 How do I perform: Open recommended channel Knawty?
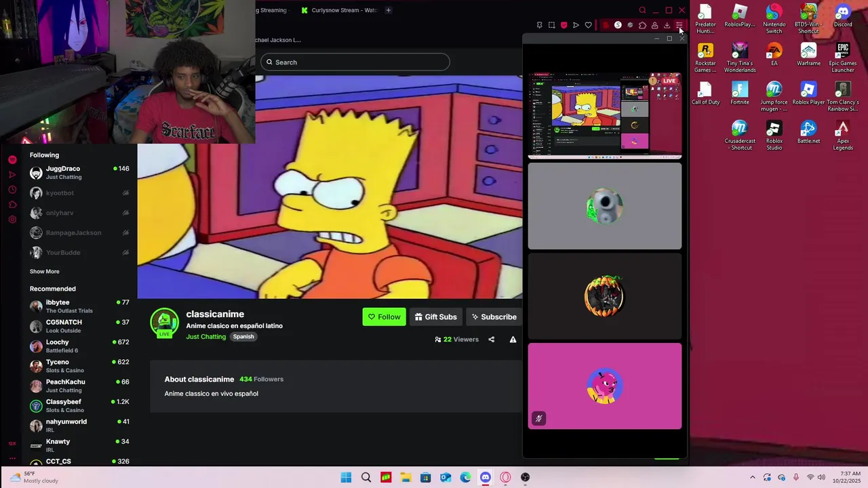(x=80, y=445)
